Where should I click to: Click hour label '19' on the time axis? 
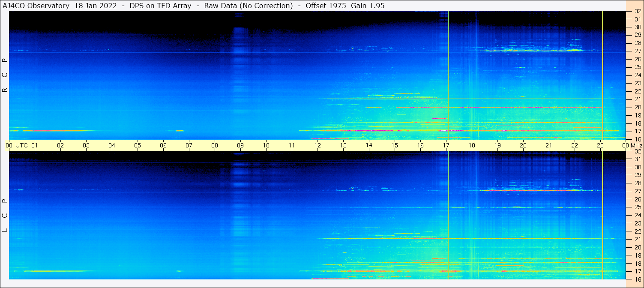tap(497, 145)
